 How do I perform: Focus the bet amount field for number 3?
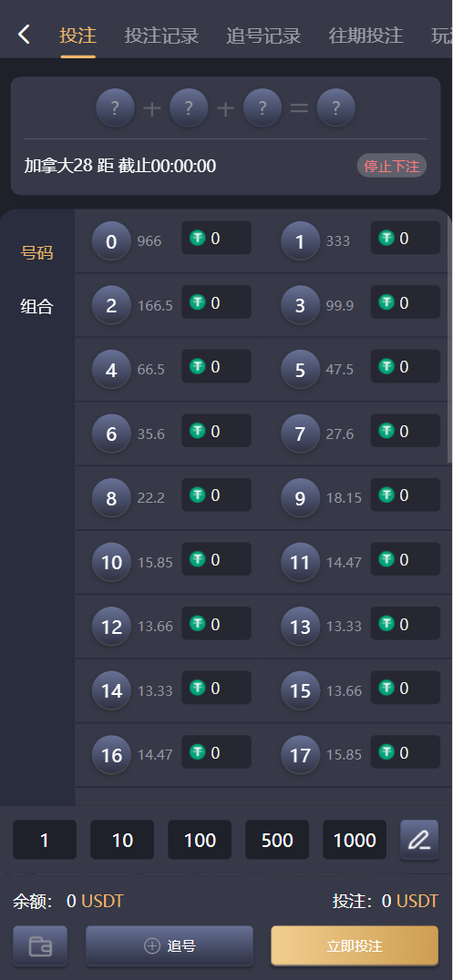(x=406, y=303)
